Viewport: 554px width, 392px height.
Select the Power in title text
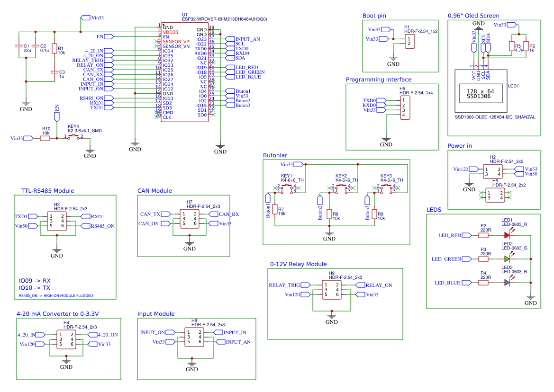(459, 146)
